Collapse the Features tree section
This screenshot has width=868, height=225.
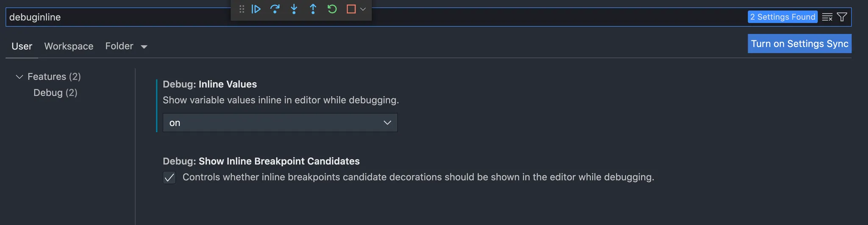click(x=19, y=77)
